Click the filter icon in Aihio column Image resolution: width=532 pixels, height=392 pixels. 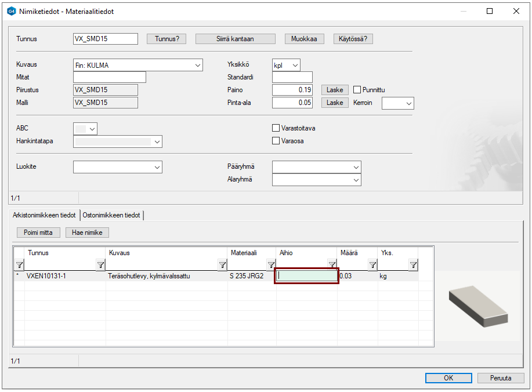(332, 265)
